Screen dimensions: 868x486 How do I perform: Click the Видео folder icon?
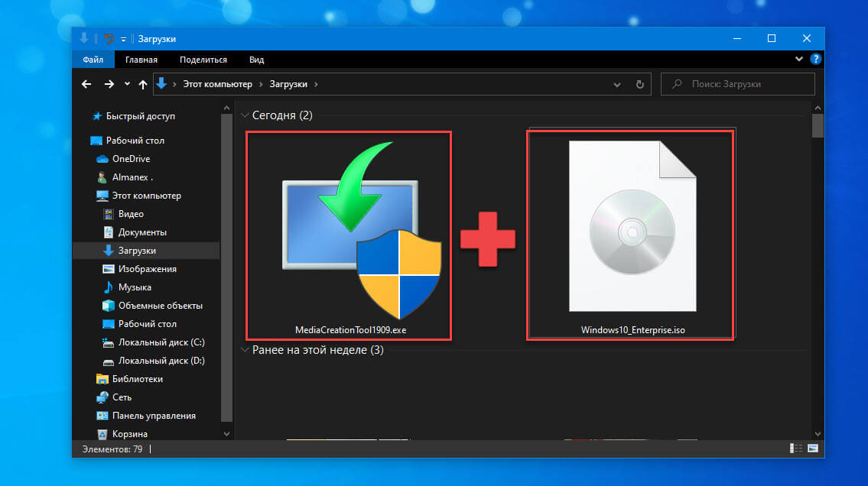click(x=109, y=214)
